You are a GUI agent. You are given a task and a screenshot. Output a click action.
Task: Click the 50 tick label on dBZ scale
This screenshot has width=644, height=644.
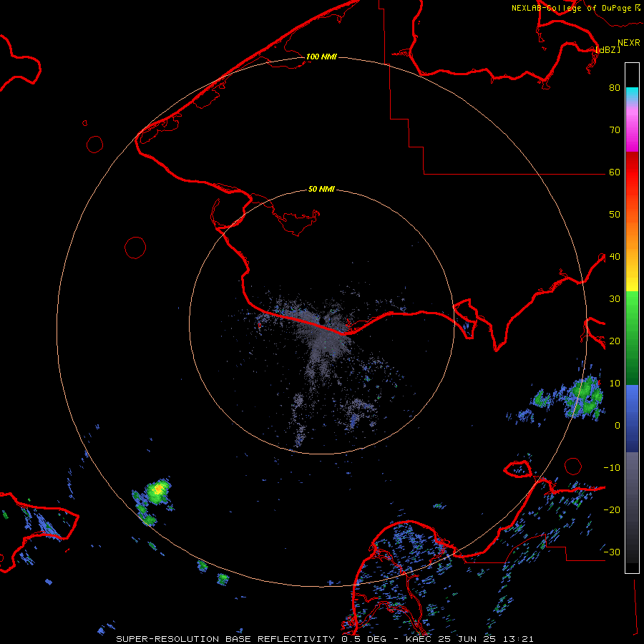pyautogui.click(x=615, y=215)
